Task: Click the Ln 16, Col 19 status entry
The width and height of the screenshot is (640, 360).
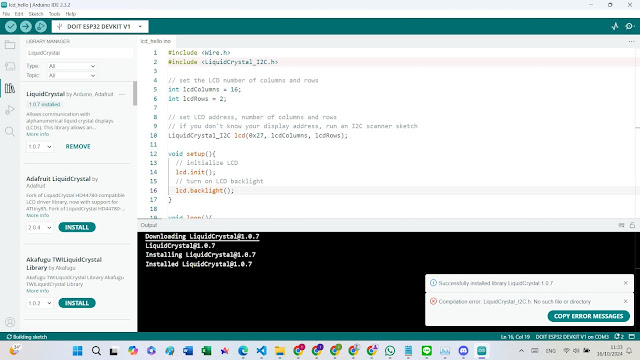Action: pyautogui.click(x=515, y=337)
